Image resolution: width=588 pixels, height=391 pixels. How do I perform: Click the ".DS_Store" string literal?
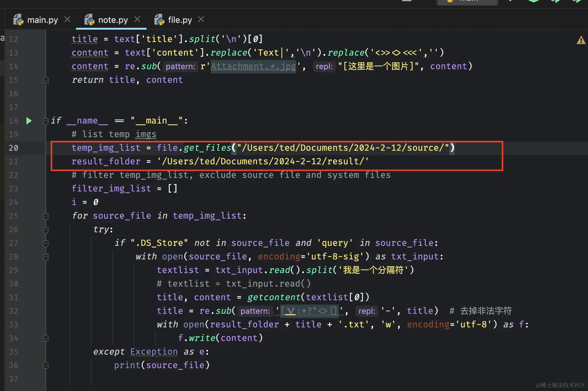click(159, 243)
